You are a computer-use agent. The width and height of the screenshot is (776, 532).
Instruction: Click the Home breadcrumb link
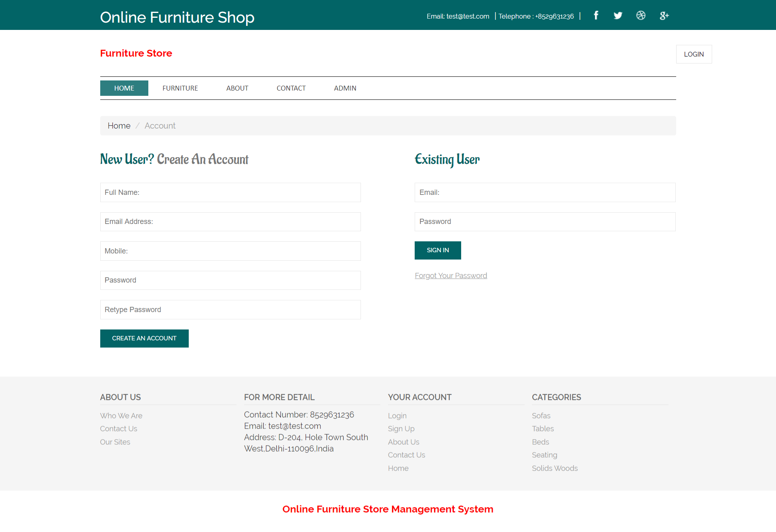[x=119, y=126]
